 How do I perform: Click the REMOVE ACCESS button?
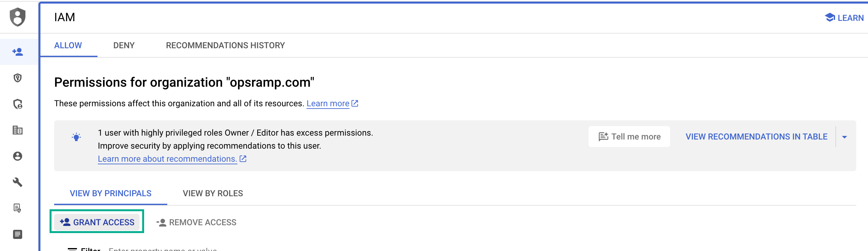point(196,222)
